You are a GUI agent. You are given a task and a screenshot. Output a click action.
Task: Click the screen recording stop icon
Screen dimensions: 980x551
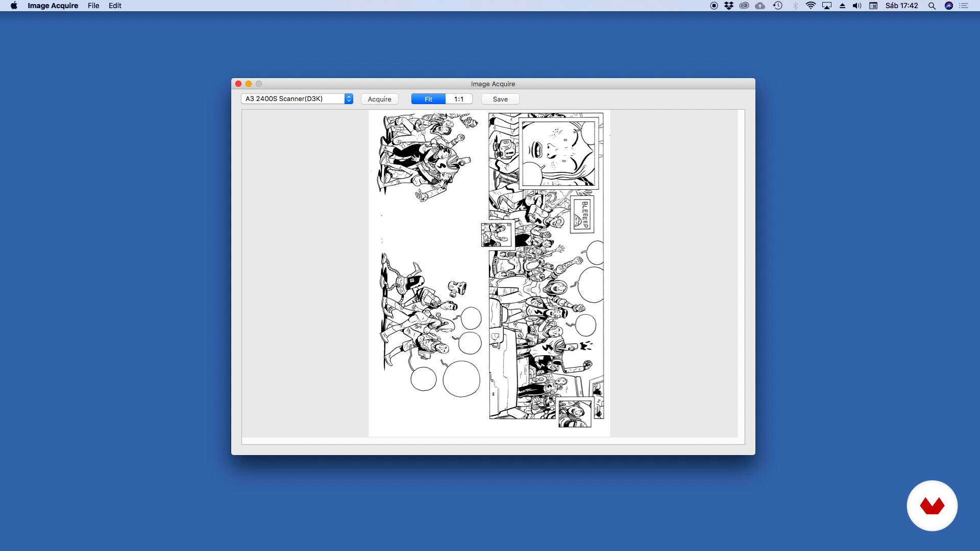coord(714,6)
